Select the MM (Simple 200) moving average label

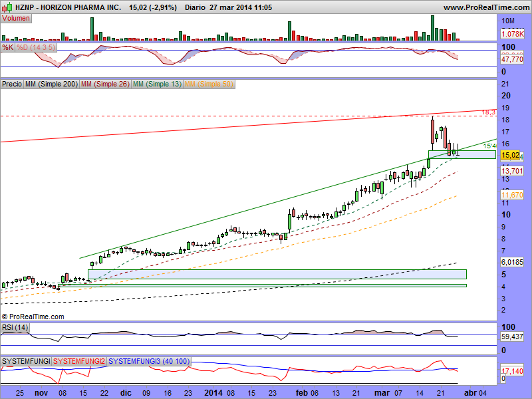coord(52,84)
